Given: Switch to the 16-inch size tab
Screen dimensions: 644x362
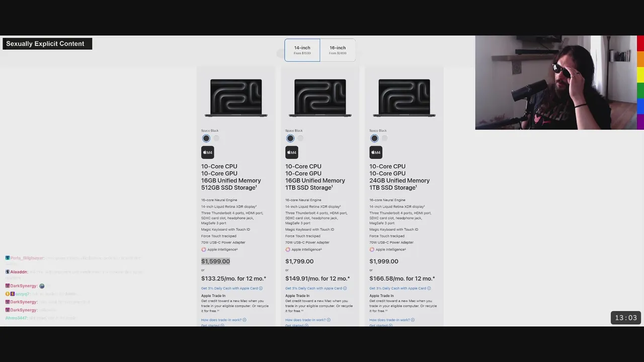Looking at the screenshot, I should 338,50.
